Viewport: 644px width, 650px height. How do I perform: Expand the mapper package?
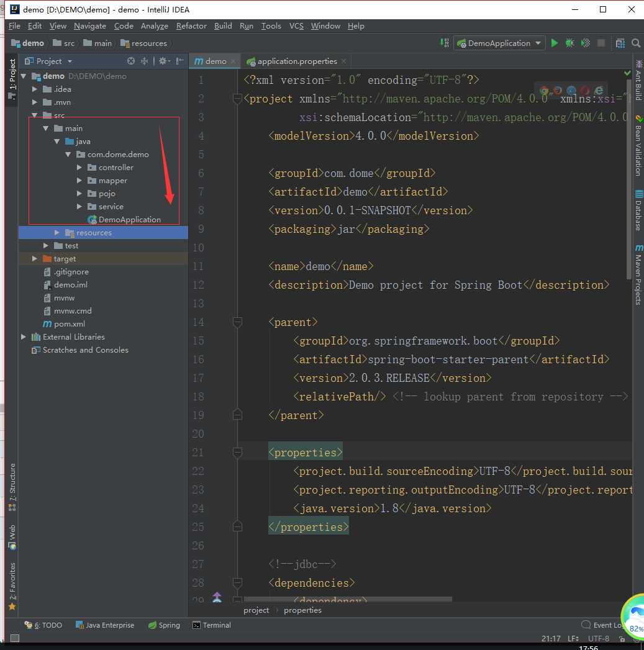point(79,181)
